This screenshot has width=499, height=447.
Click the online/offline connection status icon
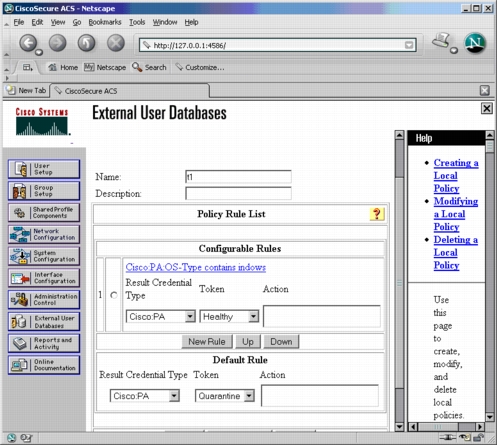tap(448, 437)
